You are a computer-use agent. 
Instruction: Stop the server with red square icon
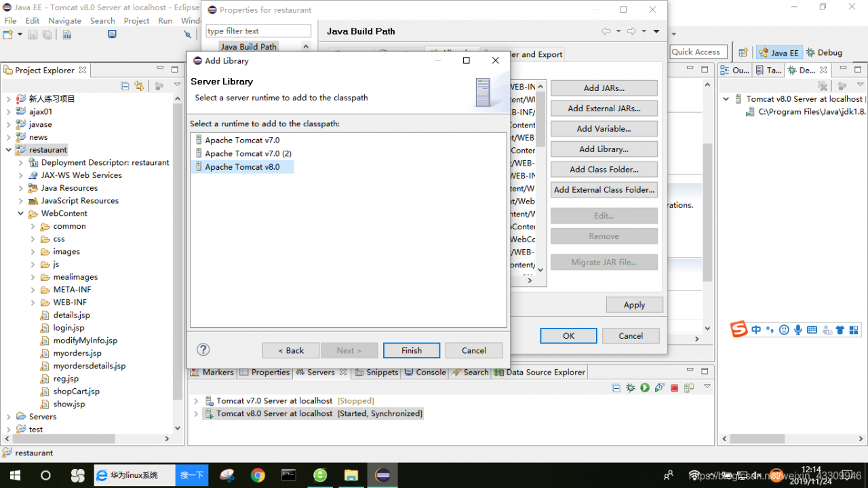[x=674, y=388]
